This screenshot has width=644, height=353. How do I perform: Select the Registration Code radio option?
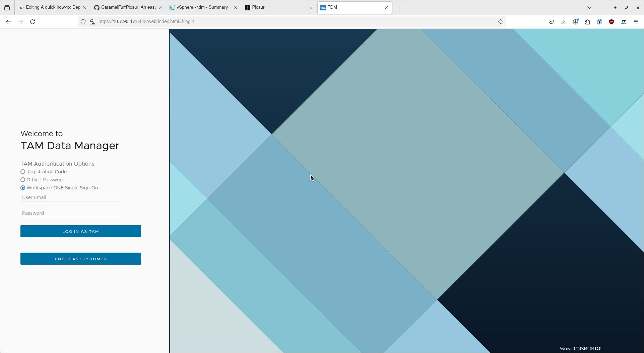click(23, 172)
